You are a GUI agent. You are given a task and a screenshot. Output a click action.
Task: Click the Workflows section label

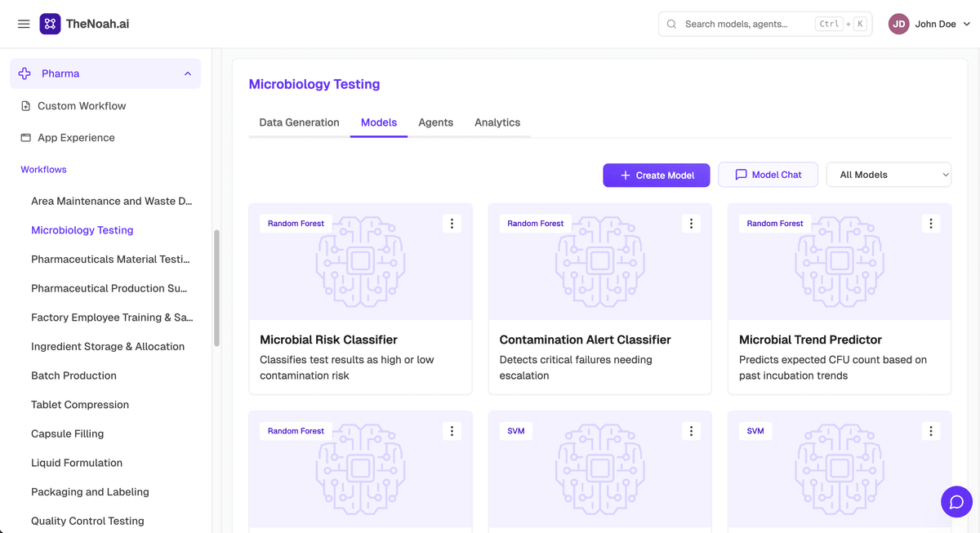(x=43, y=170)
